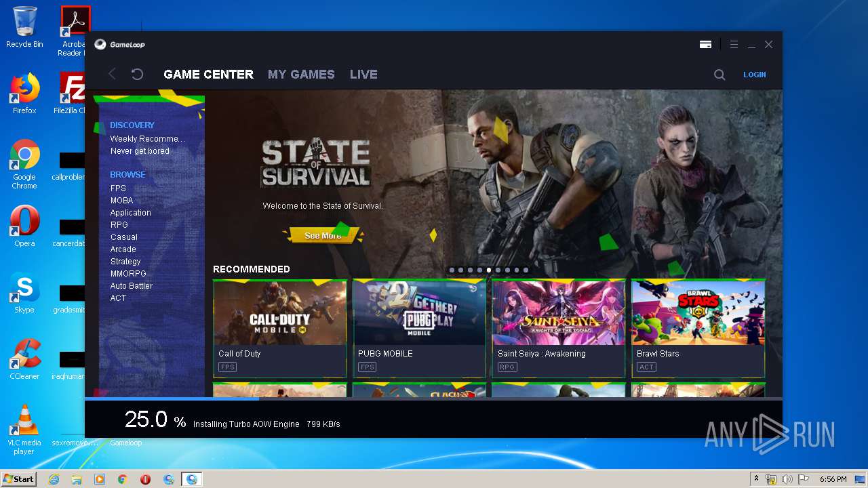
Task: Select the active fifth carousel dot
Action: coord(488,270)
